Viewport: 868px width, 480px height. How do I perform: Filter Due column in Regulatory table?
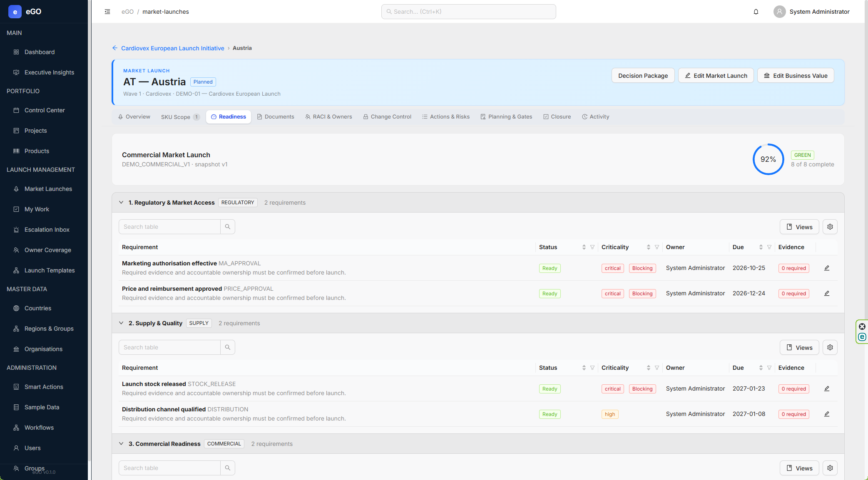click(769, 247)
